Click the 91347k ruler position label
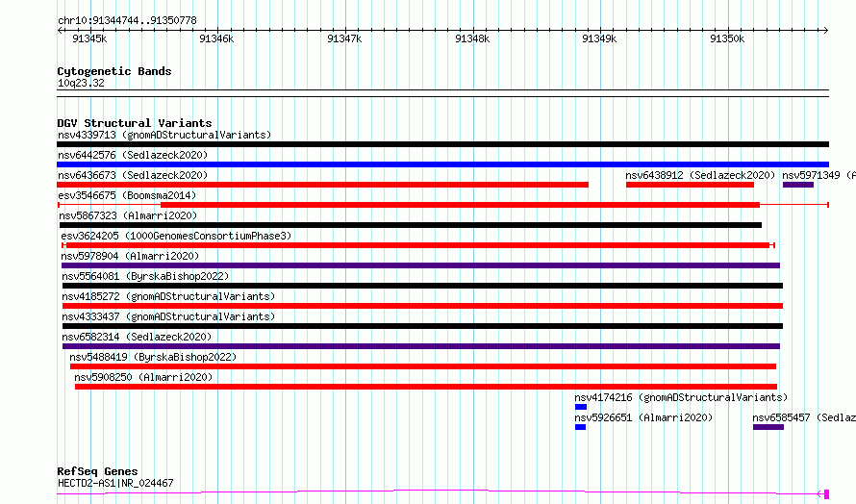This screenshot has height=504, width=856. click(343, 38)
